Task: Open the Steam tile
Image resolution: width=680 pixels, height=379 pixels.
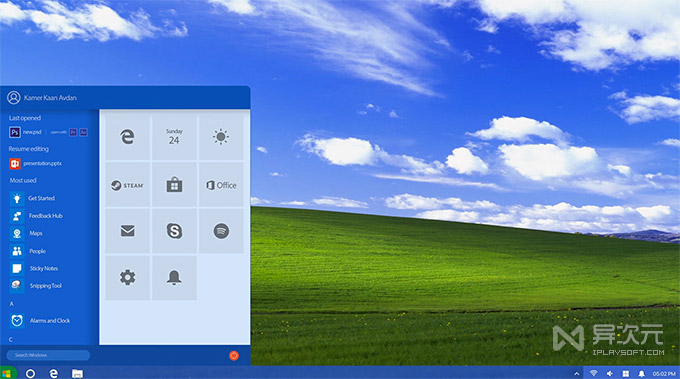Action: point(128,185)
